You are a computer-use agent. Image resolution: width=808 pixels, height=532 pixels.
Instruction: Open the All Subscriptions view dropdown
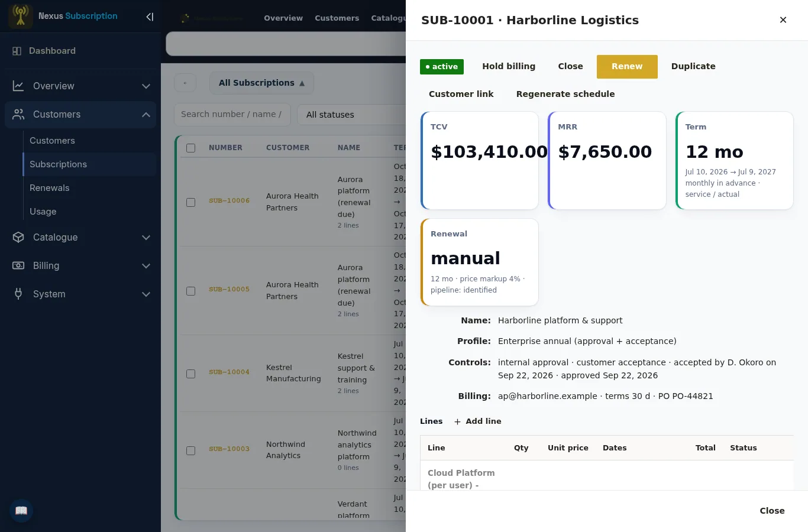[x=261, y=83]
